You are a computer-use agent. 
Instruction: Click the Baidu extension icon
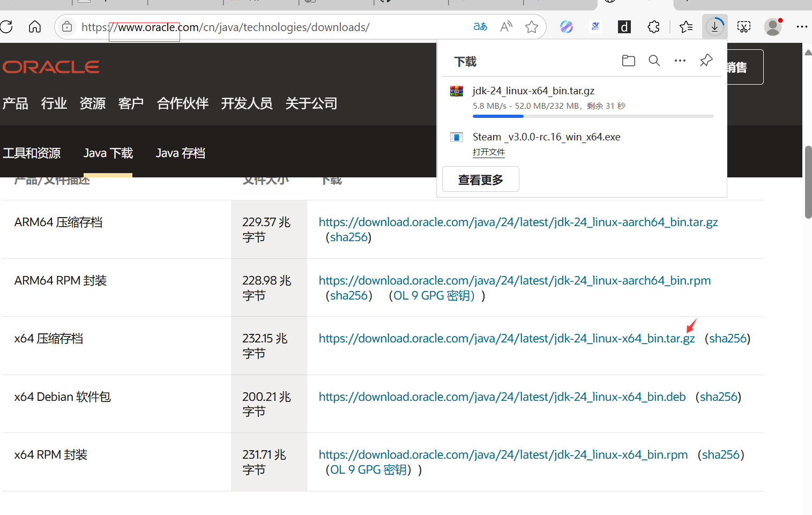point(595,27)
